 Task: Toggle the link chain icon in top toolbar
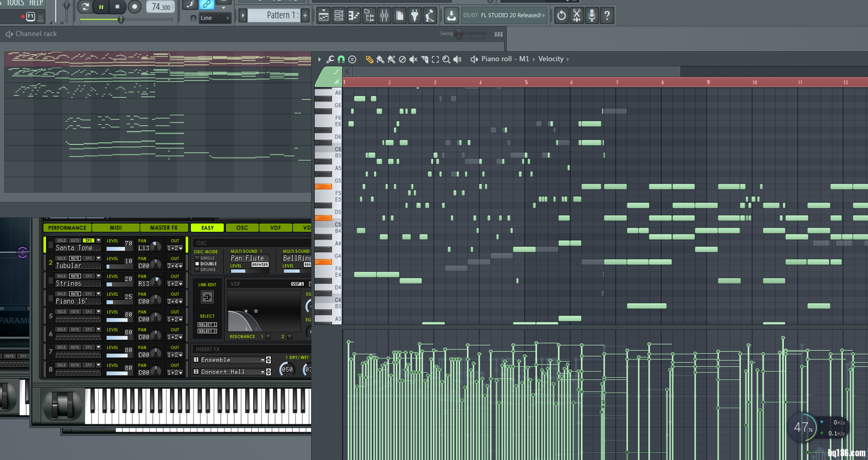pyautogui.click(x=207, y=5)
